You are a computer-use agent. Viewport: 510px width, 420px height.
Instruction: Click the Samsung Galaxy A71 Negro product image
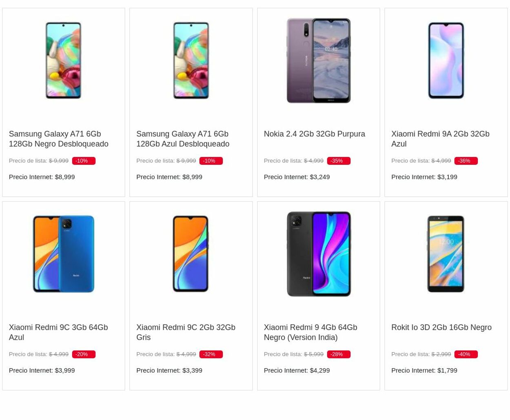(x=63, y=60)
